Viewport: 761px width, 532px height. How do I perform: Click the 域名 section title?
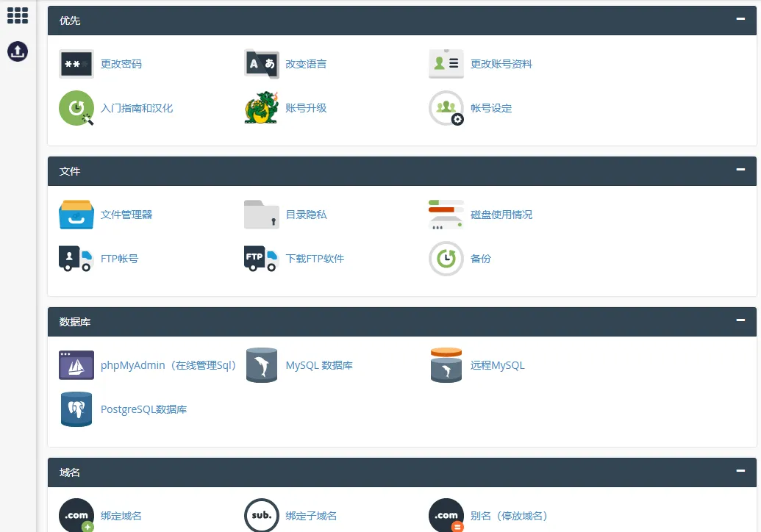coord(70,472)
